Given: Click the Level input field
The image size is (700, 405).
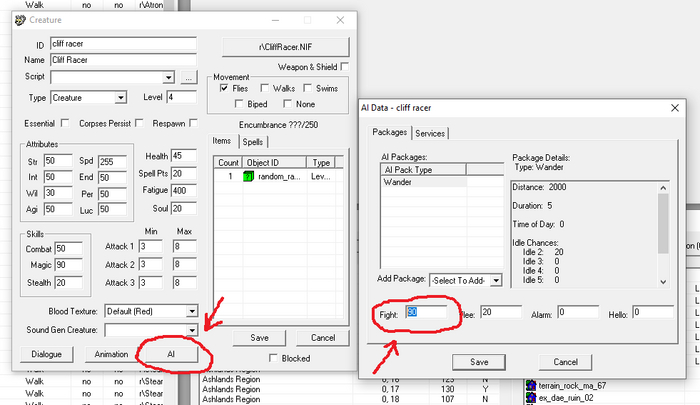Looking at the screenshot, I should coord(182,97).
